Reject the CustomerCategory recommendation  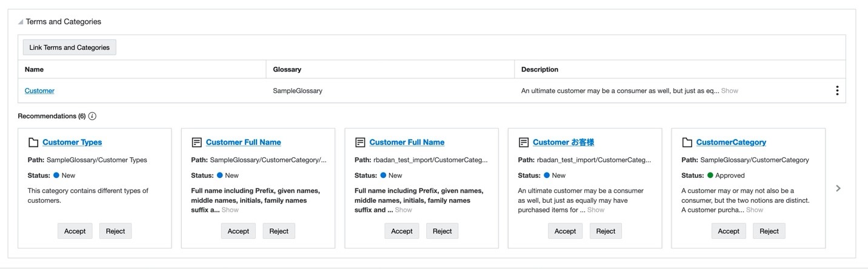tap(769, 231)
